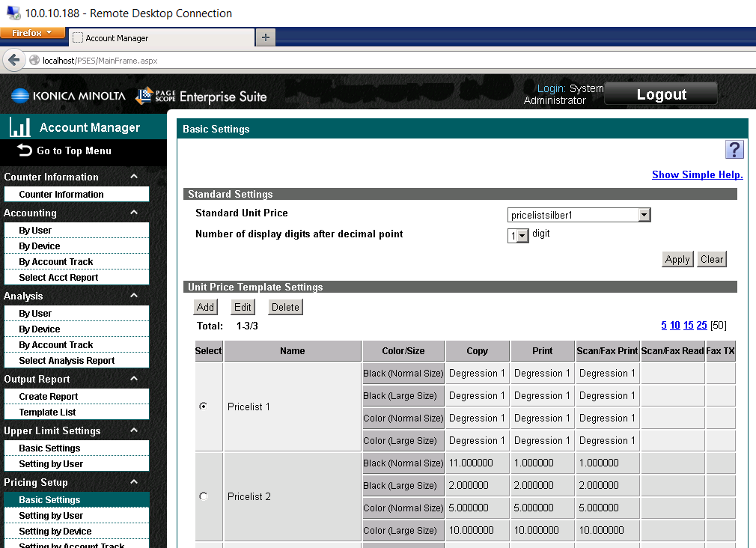Open help via the question mark icon
Screen dimensions: 756x548
pos(734,150)
